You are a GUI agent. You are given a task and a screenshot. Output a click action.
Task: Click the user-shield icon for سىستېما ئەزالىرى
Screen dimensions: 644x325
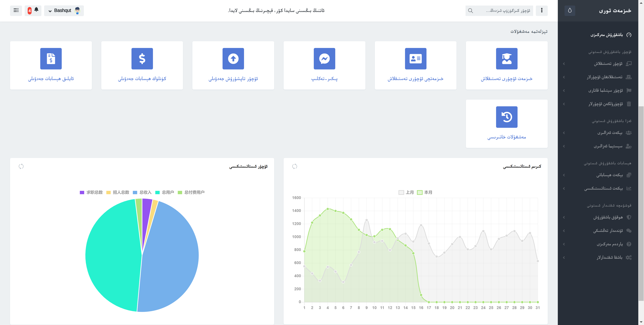[x=629, y=146]
